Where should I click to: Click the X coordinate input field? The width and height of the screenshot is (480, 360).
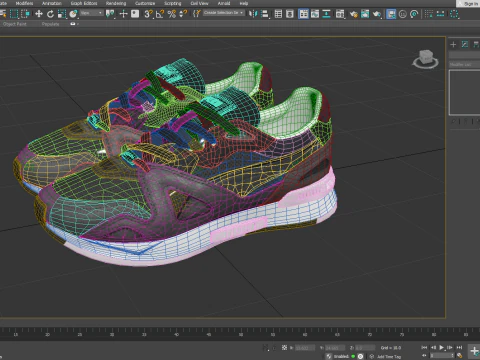point(305,348)
